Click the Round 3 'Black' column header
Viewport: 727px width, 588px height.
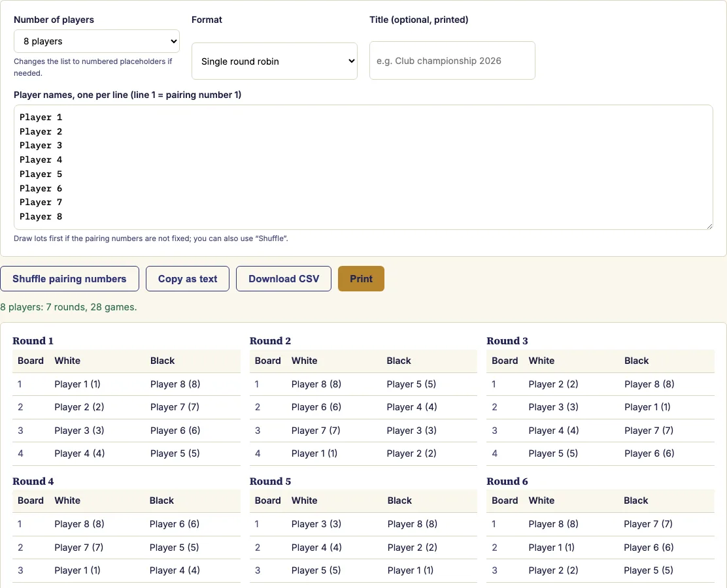(637, 361)
